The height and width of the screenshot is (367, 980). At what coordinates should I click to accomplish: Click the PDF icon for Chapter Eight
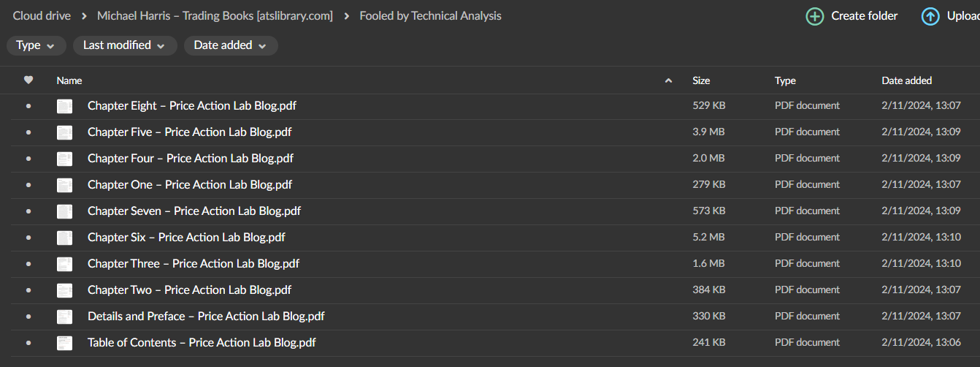pos(65,106)
